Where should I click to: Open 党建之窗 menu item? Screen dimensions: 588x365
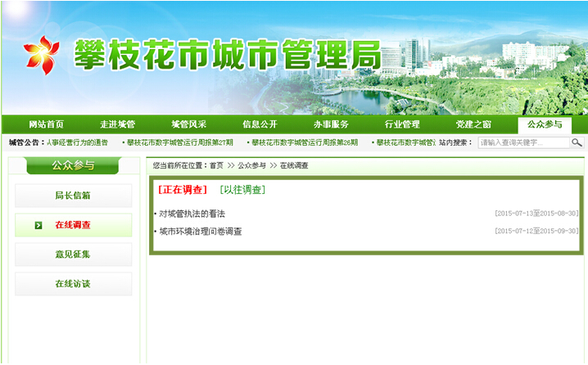click(473, 124)
